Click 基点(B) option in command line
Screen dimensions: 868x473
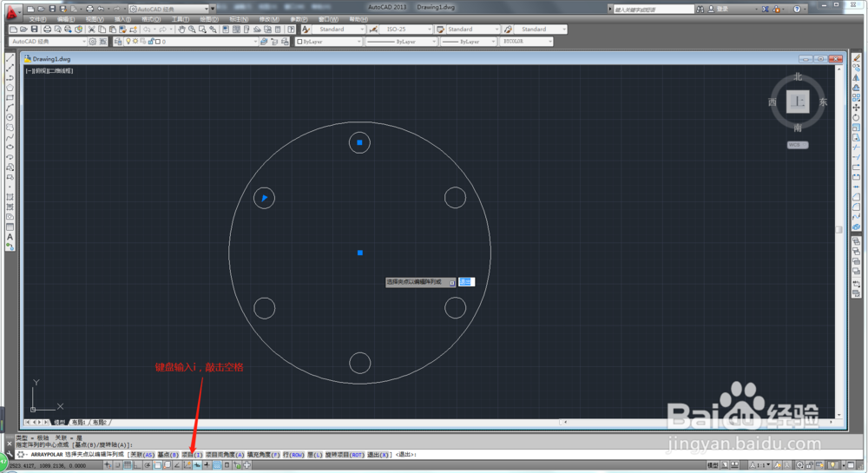tap(168, 455)
